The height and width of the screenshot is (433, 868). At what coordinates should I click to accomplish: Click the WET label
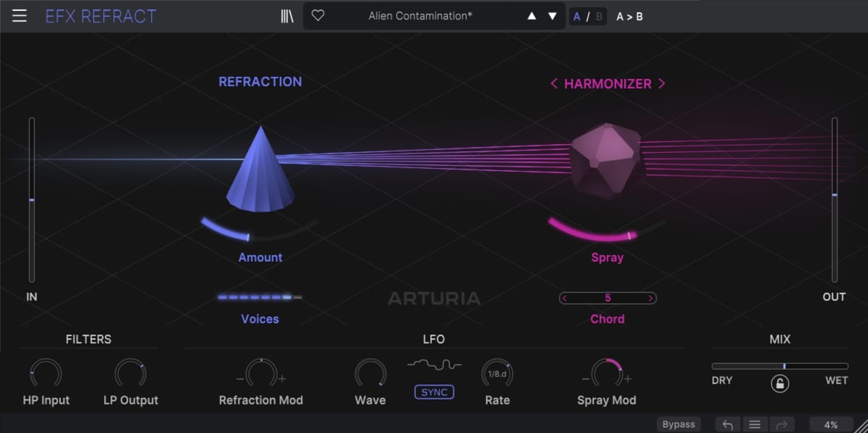click(x=837, y=380)
